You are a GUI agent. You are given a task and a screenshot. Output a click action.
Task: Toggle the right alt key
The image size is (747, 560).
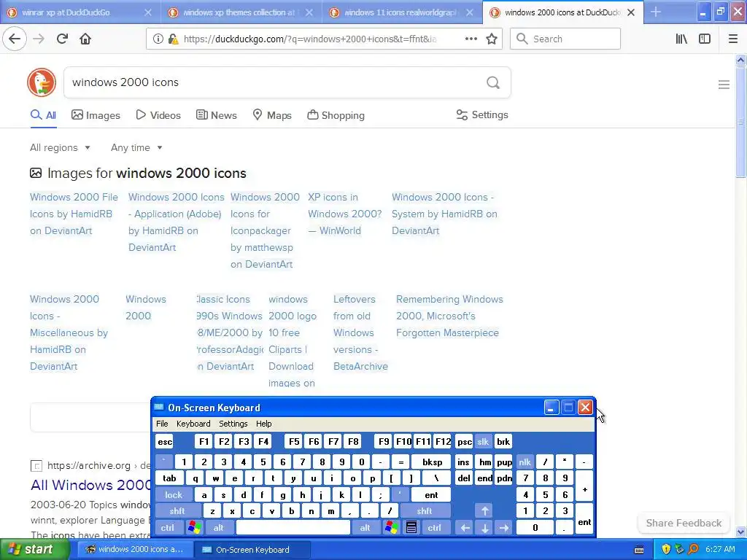coord(365,528)
